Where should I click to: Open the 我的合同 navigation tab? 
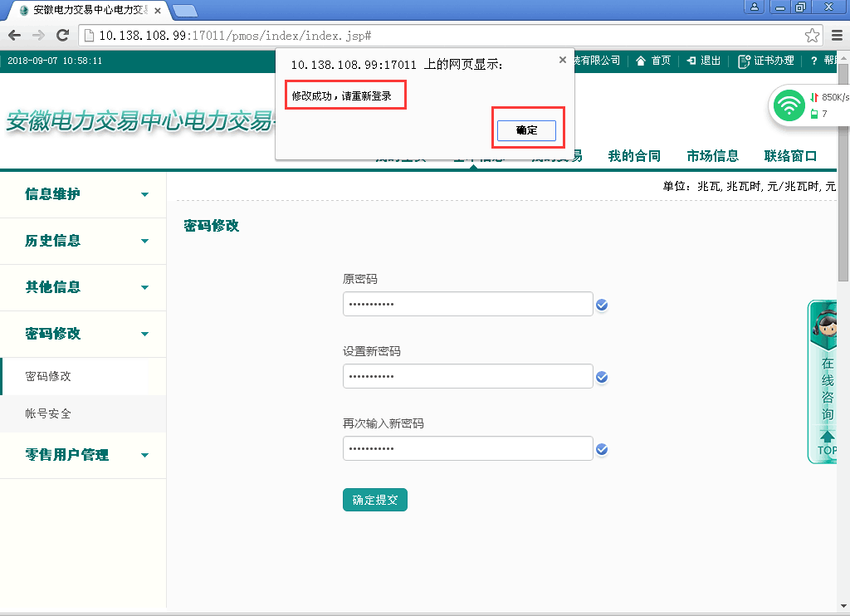coord(634,156)
